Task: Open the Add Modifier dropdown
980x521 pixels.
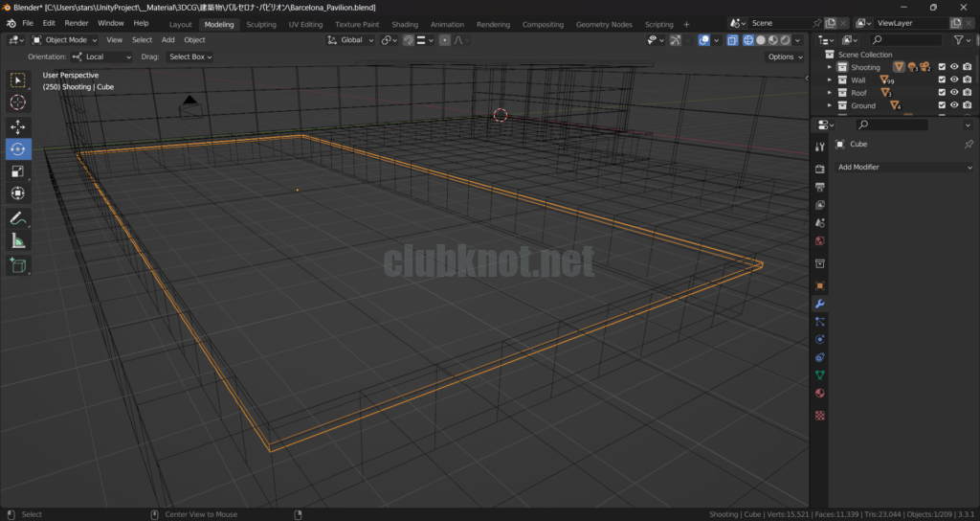Action: 904,168
